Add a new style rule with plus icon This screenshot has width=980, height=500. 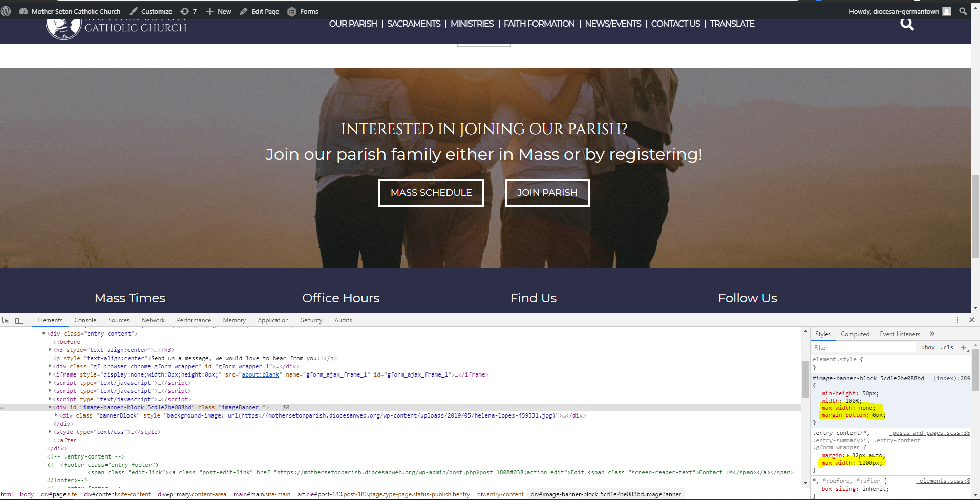click(963, 347)
